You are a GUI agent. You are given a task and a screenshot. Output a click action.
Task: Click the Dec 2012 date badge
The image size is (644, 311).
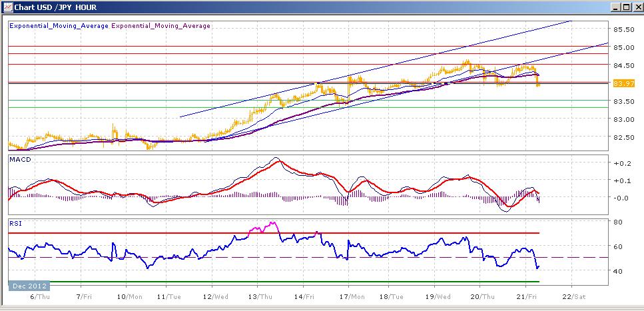29,286
